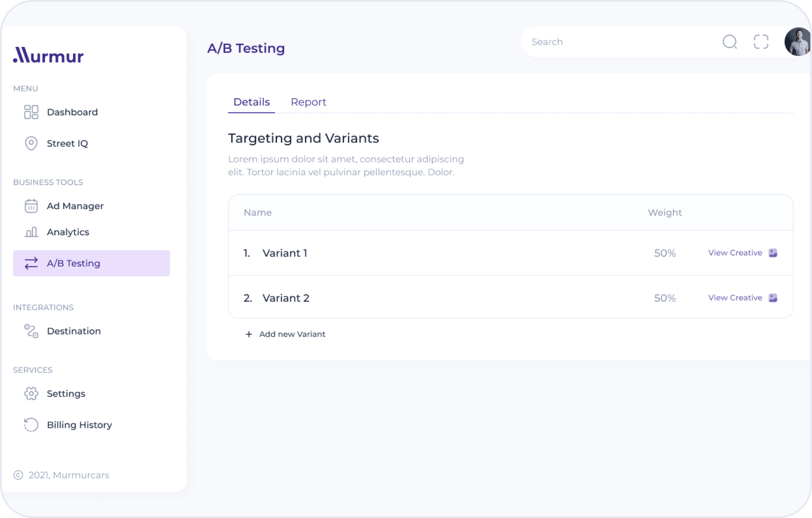Focus the Search input field

[619, 42]
